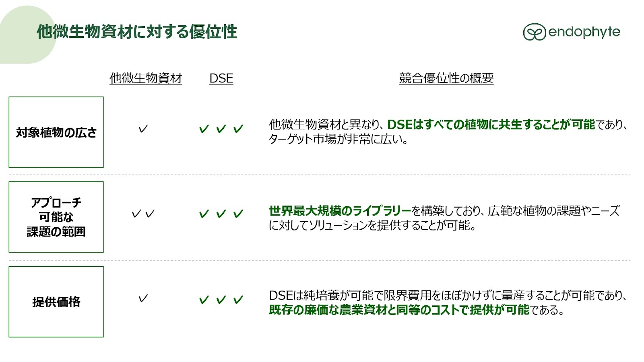
Task: Click the middle green DSE checkmark for 対象植物の広さ
Action: click(x=221, y=129)
